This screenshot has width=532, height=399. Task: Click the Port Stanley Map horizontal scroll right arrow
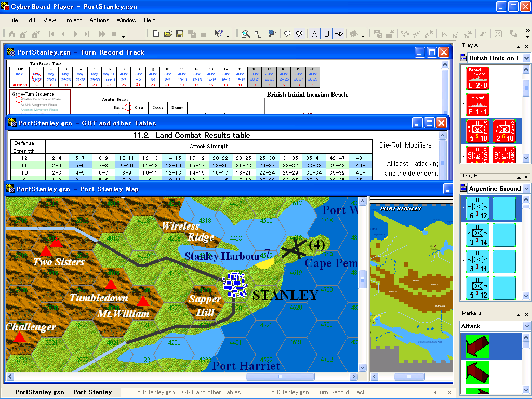coord(353,376)
